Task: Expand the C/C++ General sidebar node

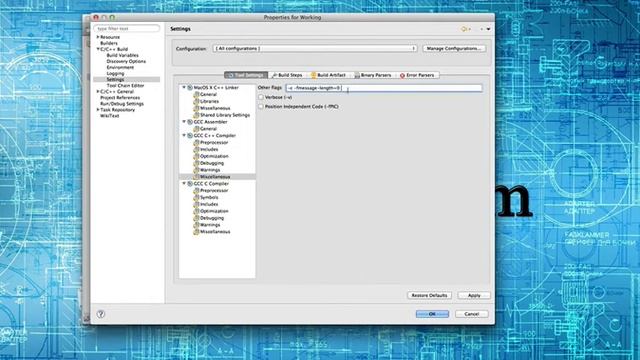Action: tap(98, 91)
